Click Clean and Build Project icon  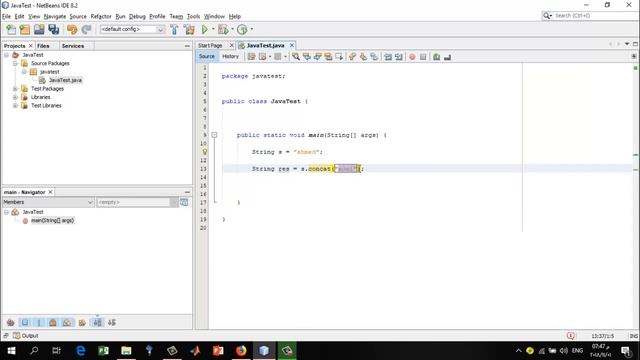click(x=189, y=29)
